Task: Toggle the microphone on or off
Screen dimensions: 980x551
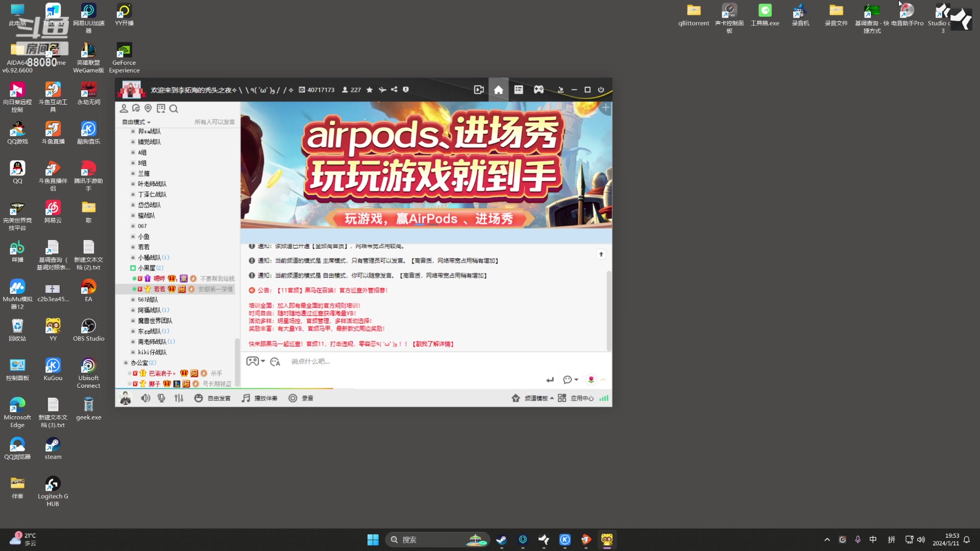Action: click(161, 398)
